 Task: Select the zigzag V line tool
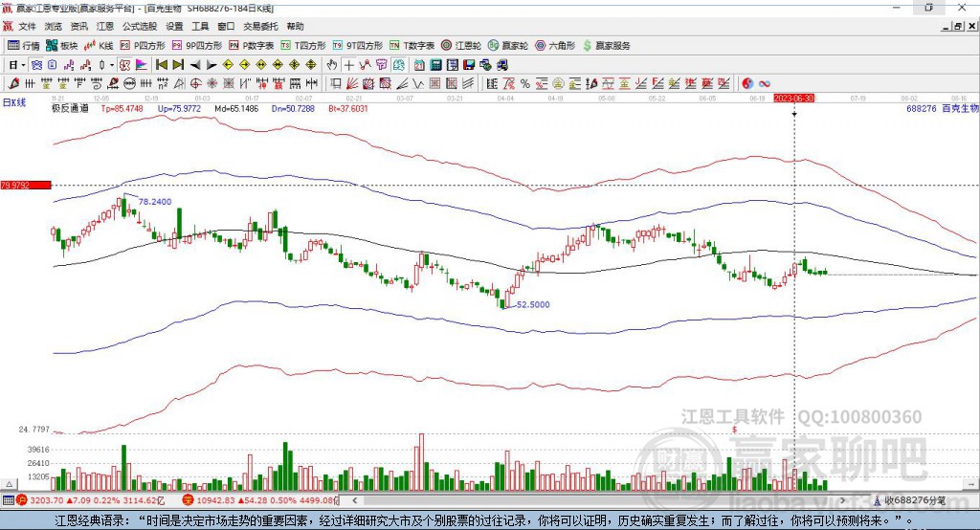pyautogui.click(x=418, y=84)
